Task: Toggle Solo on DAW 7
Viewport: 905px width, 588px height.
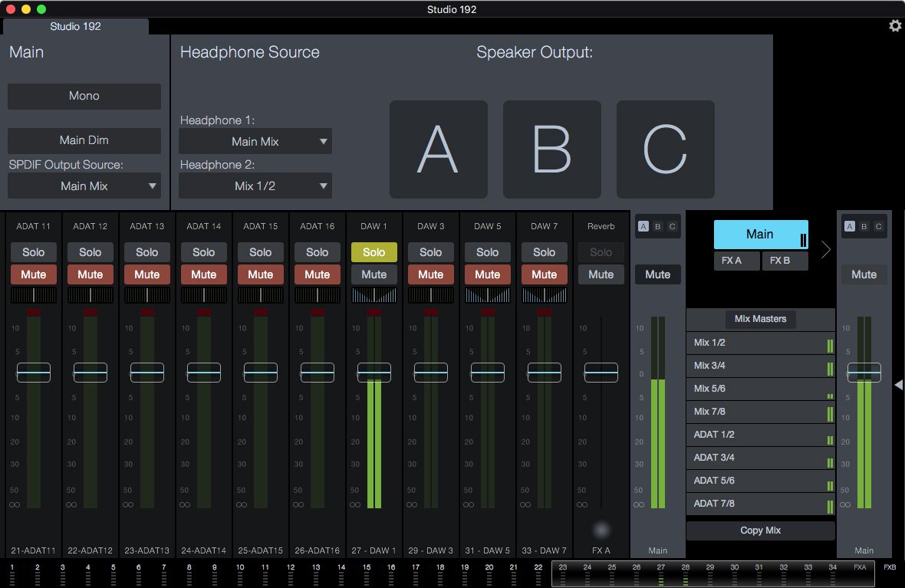Action: tap(545, 252)
